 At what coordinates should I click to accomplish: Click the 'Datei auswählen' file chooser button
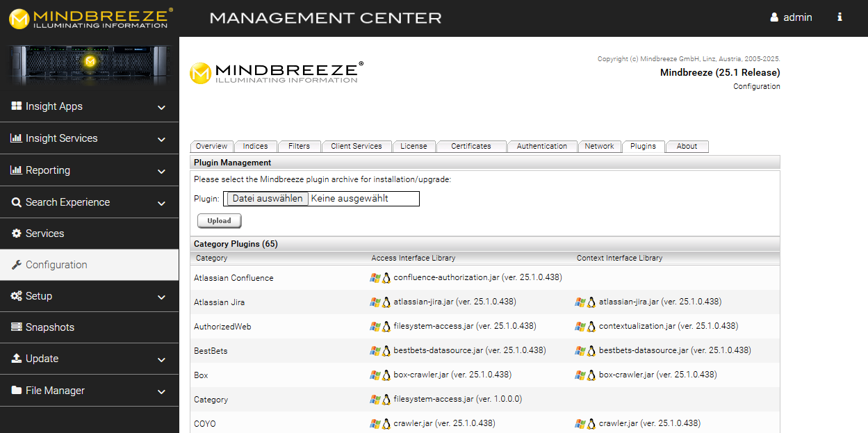267,199
